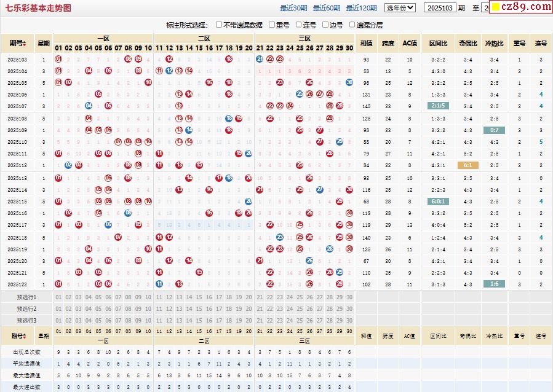Open the 选年份 year dropdown
The image size is (553, 392).
400,8
